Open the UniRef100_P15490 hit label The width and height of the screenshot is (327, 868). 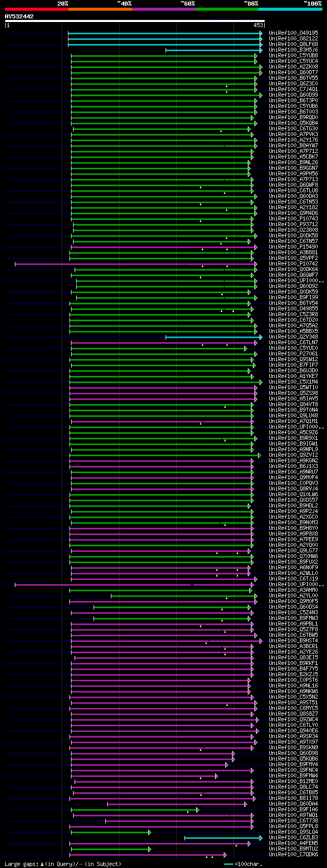coord(293,247)
